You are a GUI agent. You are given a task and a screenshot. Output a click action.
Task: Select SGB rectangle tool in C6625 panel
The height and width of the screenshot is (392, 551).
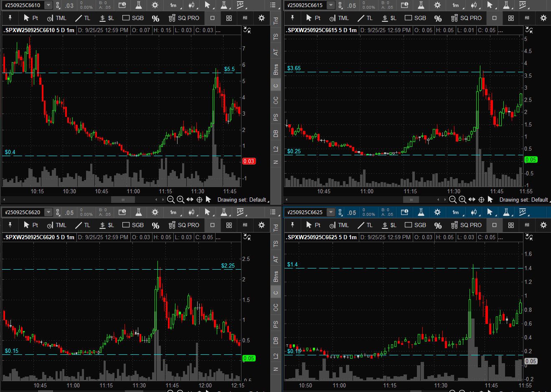[x=415, y=225]
